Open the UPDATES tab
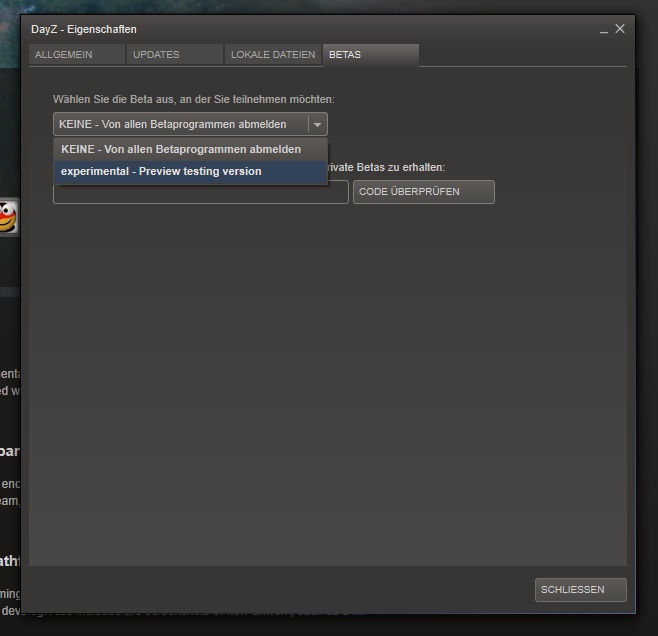Viewport: 658px width, 636px height. (156, 55)
